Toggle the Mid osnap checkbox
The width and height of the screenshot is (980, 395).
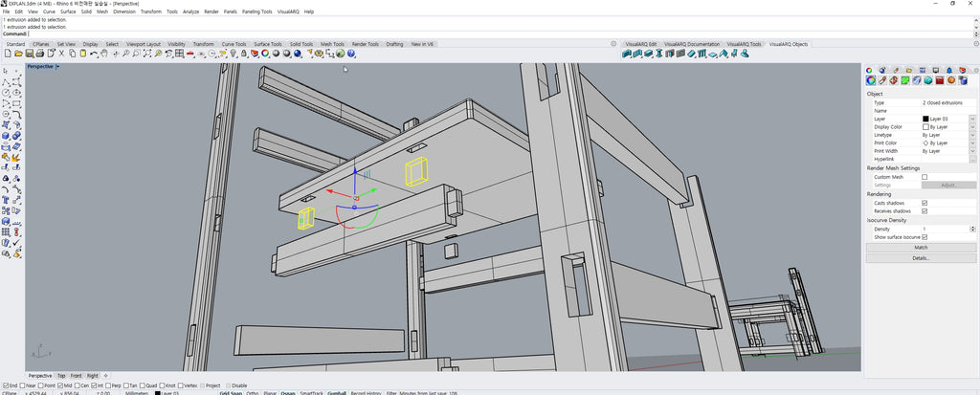click(60, 385)
